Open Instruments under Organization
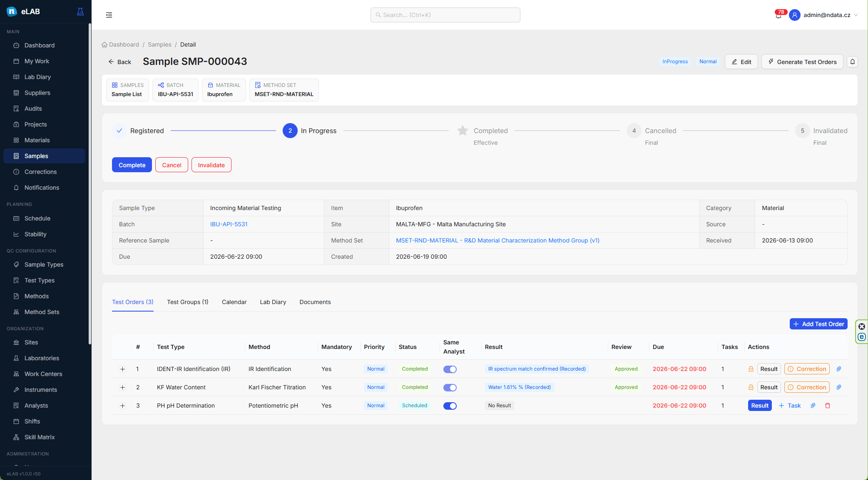Image resolution: width=868 pixels, height=480 pixels. (45, 390)
